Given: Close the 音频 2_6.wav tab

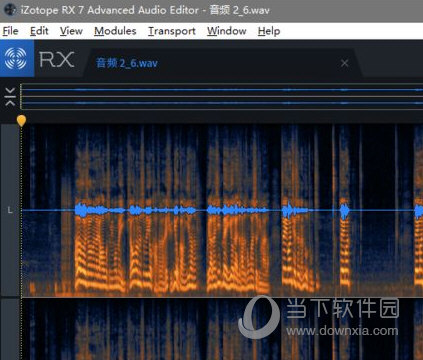Looking at the screenshot, I should (345, 63).
